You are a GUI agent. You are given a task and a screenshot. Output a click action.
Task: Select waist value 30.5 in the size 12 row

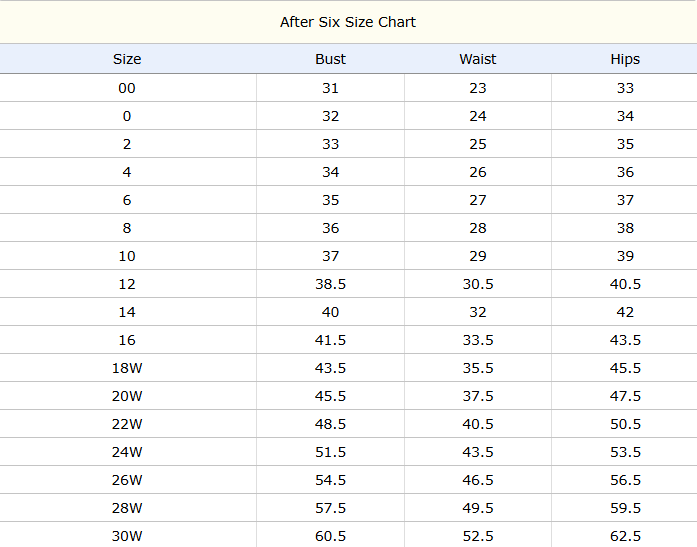pos(478,284)
